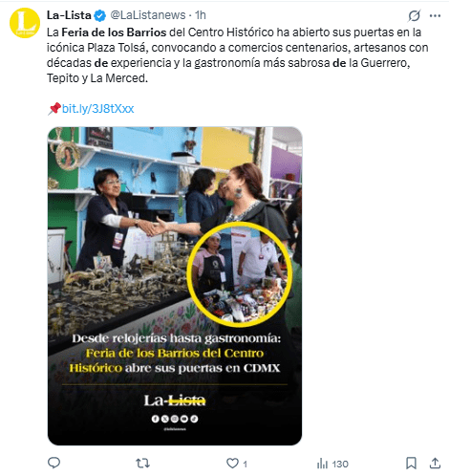Click the La-Lista logo in image
Screen dimensions: 449x476
pyautogui.click(x=175, y=400)
